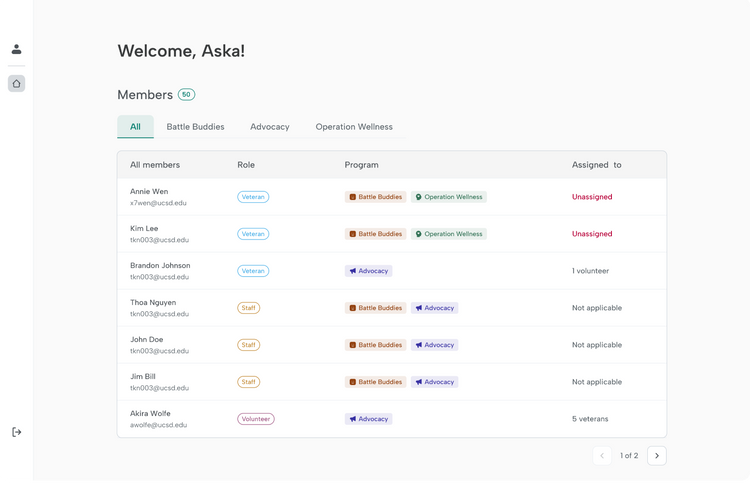This screenshot has width=750, height=483.
Task: Click the Battle Buddies tag for Thoa Nguyen
Action: pos(375,308)
